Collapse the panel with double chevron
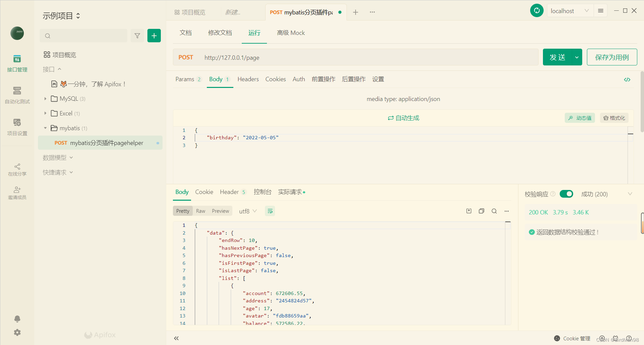This screenshot has height=345, width=644. [x=176, y=338]
